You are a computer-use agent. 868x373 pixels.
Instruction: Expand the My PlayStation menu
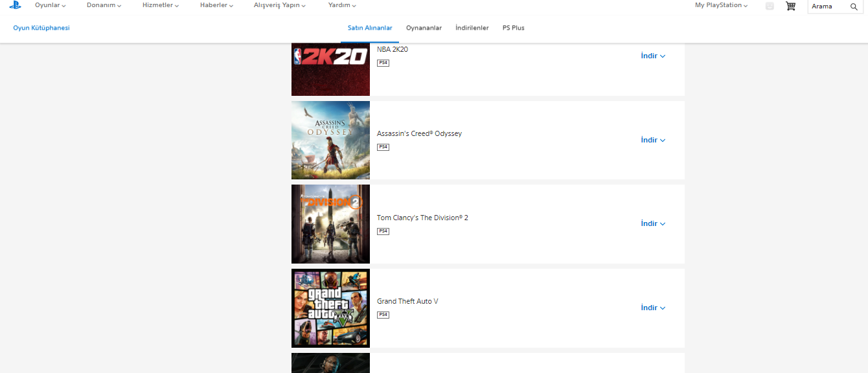pos(721,5)
